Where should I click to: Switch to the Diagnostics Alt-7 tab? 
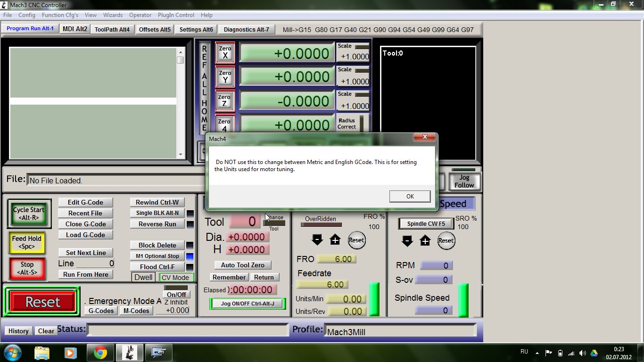246,29
